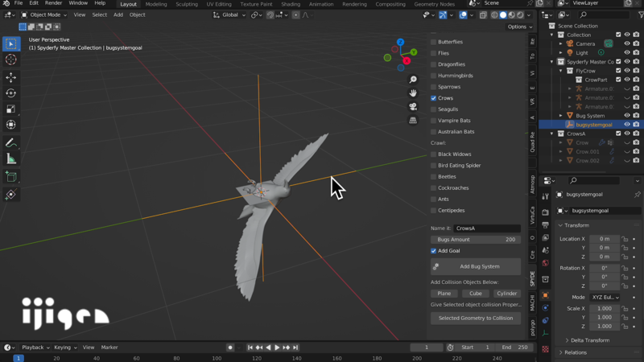Pick the Scale tool
The width and height of the screenshot is (644, 362).
pos(11,109)
